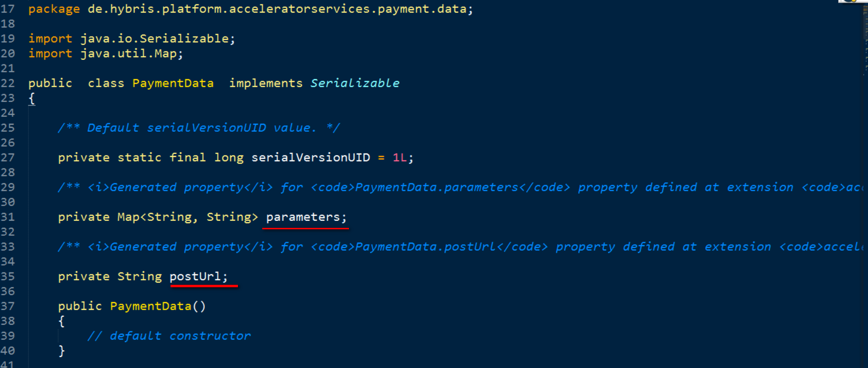Click the serialVersionUID identifier
The image size is (868, 368).
click(x=311, y=158)
